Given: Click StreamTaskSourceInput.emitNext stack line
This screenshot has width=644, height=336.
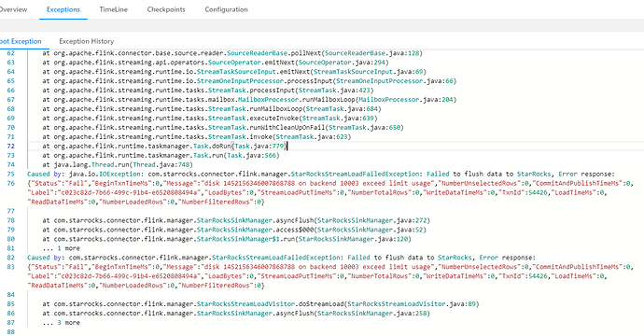Looking at the screenshot, I should coord(234,72).
